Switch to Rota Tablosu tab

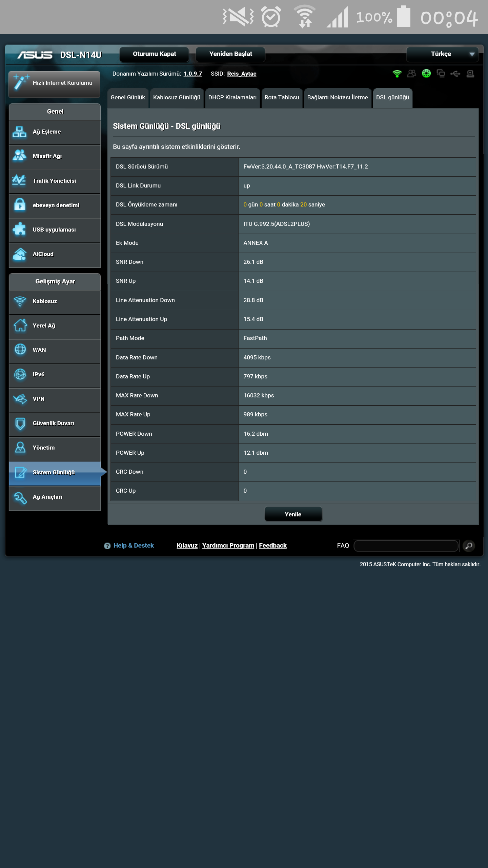(x=282, y=98)
